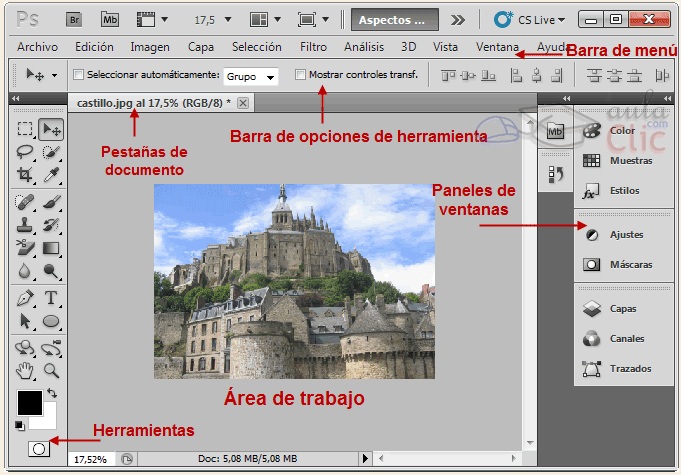Show more workspaces with double chevron
Screen dimensions: 681x475
pyautogui.click(x=457, y=20)
